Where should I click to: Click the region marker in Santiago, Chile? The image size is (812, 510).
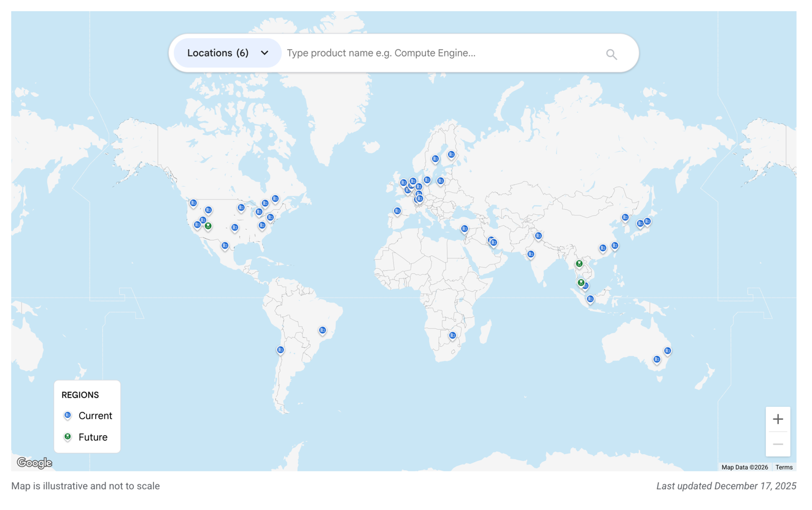click(x=280, y=349)
